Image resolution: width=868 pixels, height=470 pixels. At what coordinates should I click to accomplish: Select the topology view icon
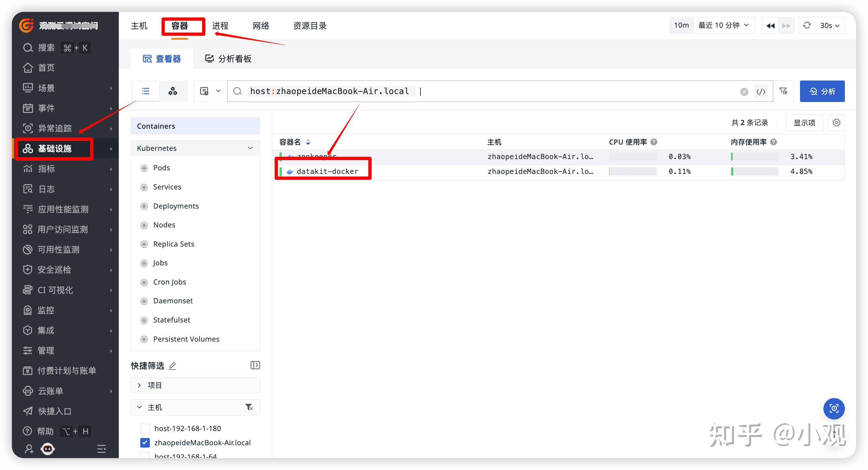[173, 91]
